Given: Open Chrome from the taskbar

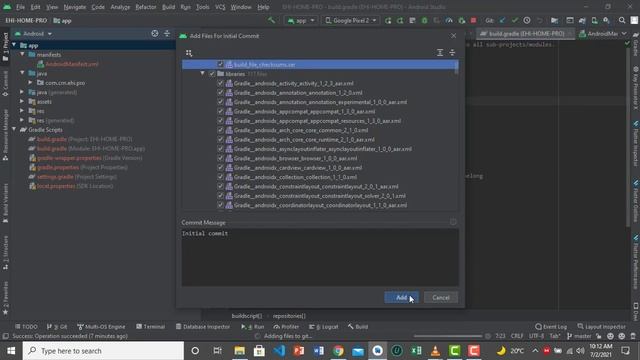Looking at the screenshot, I should [338, 351].
